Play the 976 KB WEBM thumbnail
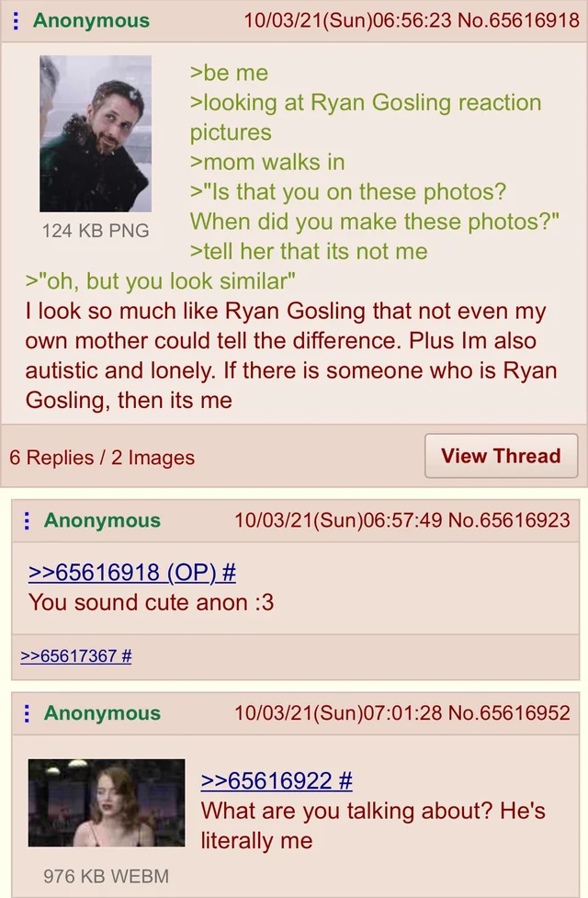 (107, 802)
